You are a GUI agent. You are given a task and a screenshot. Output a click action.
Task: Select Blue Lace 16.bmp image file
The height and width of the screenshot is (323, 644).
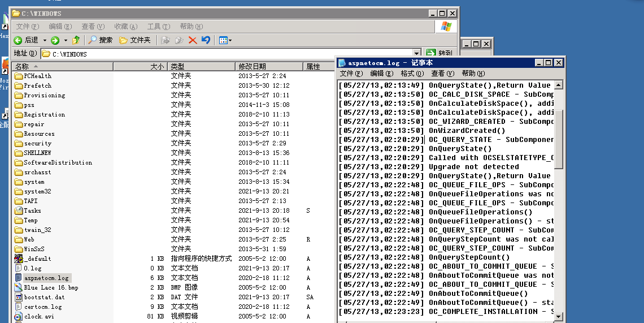click(x=46, y=287)
